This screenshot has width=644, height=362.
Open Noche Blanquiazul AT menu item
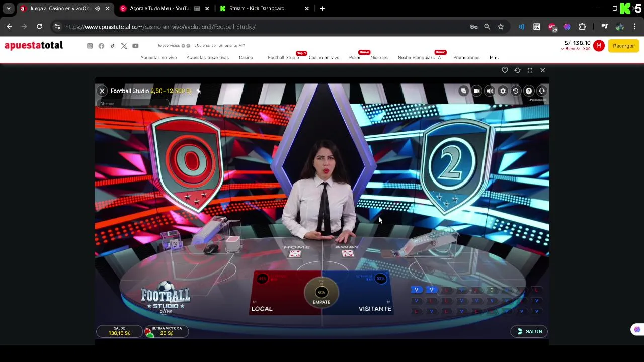click(421, 57)
